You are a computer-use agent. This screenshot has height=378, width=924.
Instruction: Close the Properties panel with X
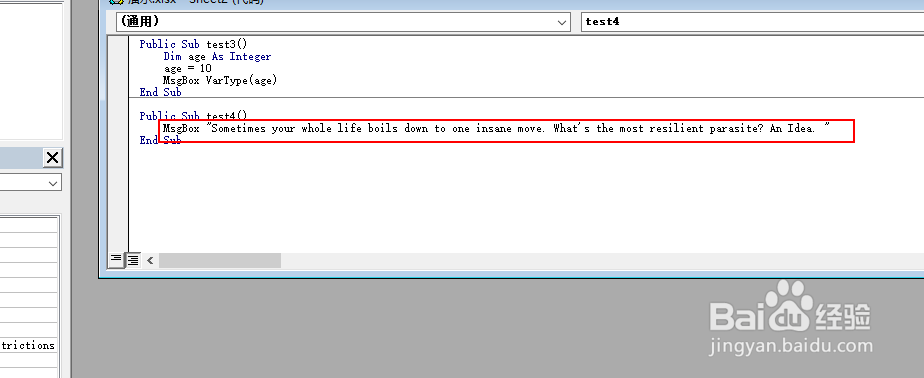[x=52, y=157]
